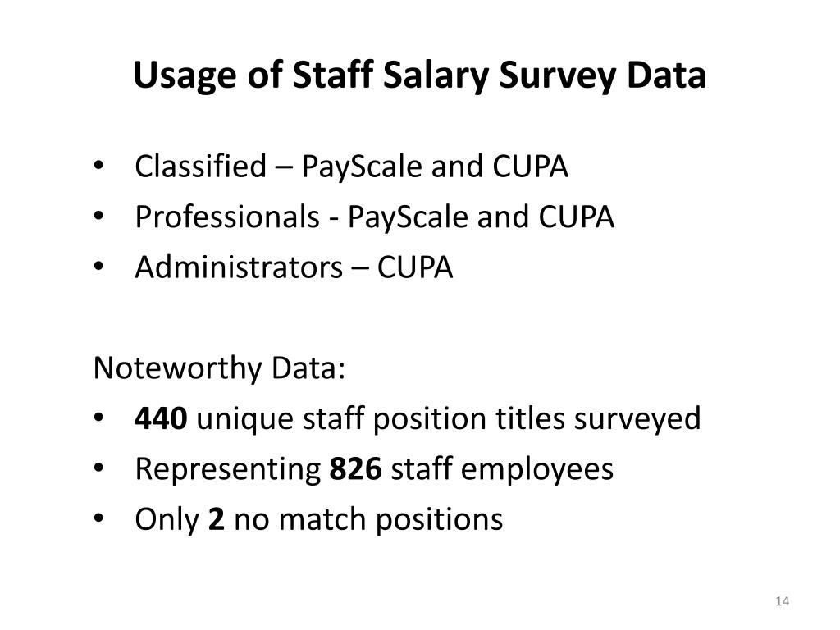Screen dimensions: 840x630
Task: Click the bold number 440
Action: [161, 418]
